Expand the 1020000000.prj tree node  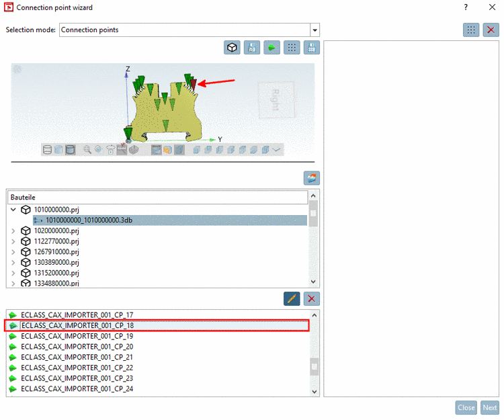[13, 231]
